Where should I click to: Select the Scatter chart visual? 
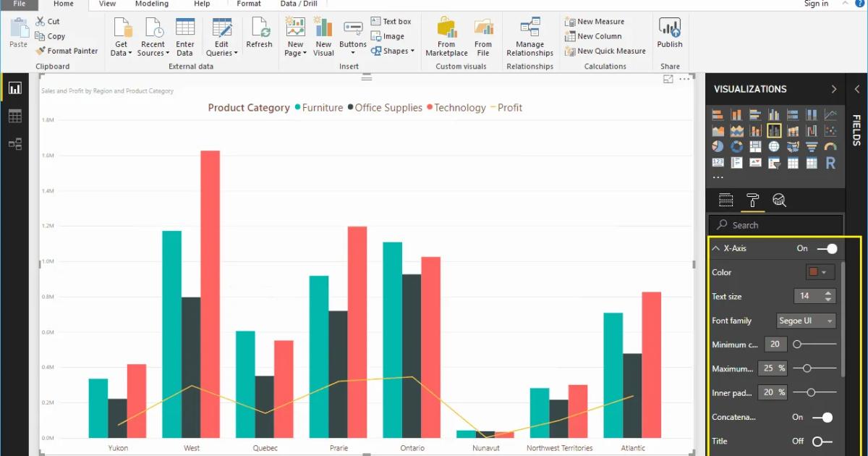[x=830, y=130]
